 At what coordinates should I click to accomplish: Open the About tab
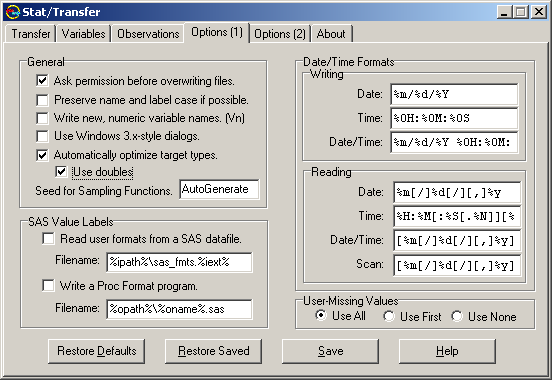coord(331,34)
